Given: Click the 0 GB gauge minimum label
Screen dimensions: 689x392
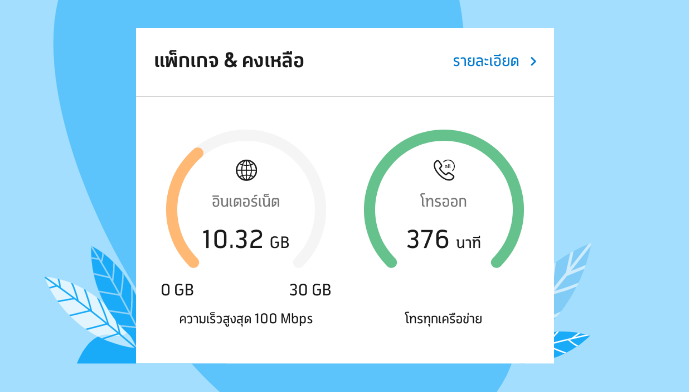Looking at the screenshot, I should coord(178,290).
